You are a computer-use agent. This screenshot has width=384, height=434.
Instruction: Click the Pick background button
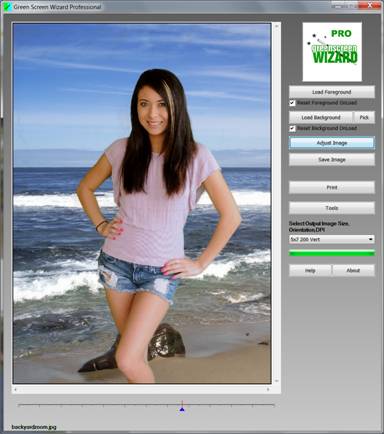click(x=364, y=117)
